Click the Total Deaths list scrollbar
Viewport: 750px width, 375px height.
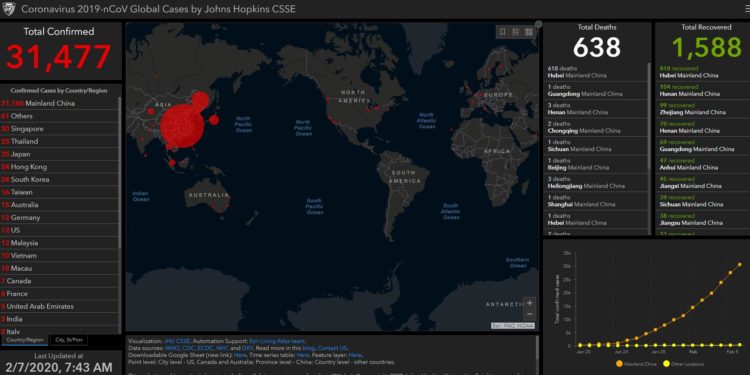tap(649, 110)
